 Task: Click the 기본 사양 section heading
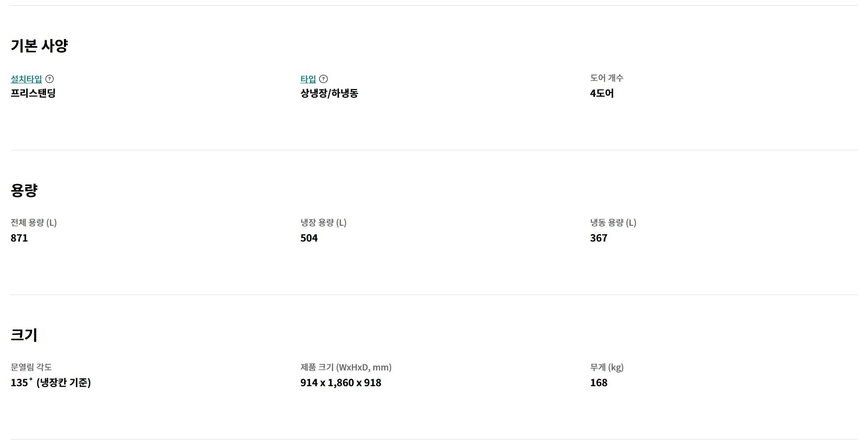click(x=39, y=46)
